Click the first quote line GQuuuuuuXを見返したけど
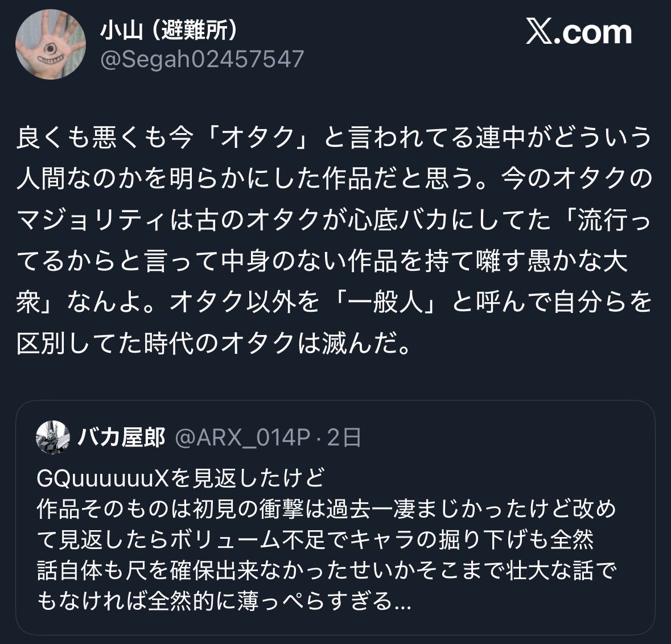The height and width of the screenshot is (644, 671). click(181, 478)
